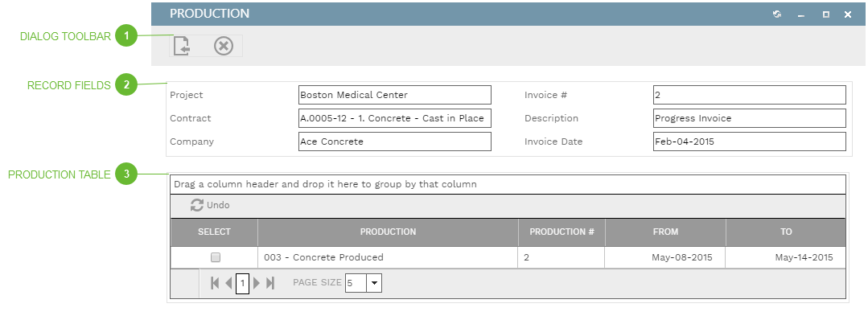Sort by the Production # column header
The height and width of the screenshot is (320, 868).
pyautogui.click(x=562, y=232)
